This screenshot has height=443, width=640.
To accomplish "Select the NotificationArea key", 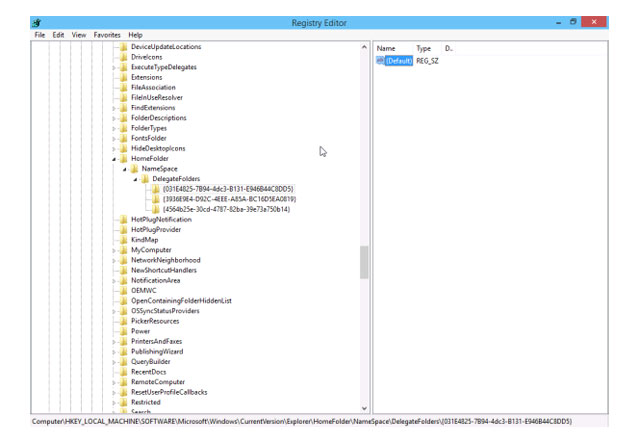I will [156, 280].
